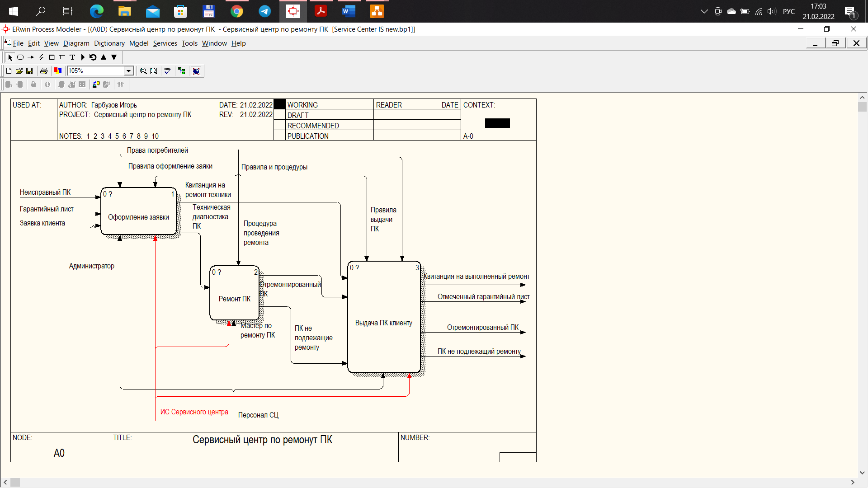Click the vertical scrollbar down arrow
This screenshot has width=868, height=488.
pos(862,473)
